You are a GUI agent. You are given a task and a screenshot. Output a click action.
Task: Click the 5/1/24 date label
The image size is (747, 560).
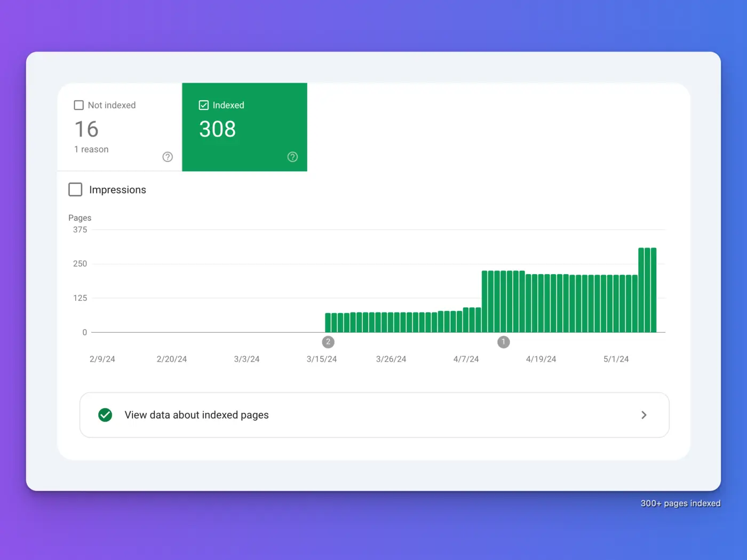click(x=616, y=359)
